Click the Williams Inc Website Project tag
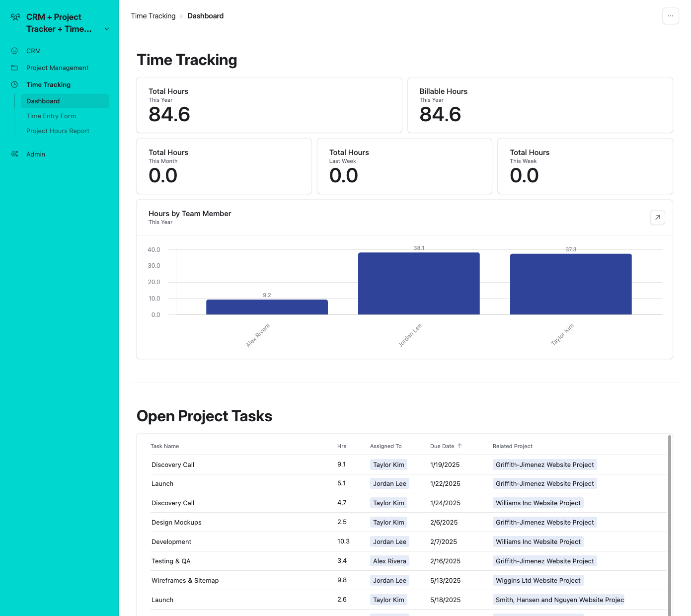Screen dimensions: 691x616 [538, 503]
